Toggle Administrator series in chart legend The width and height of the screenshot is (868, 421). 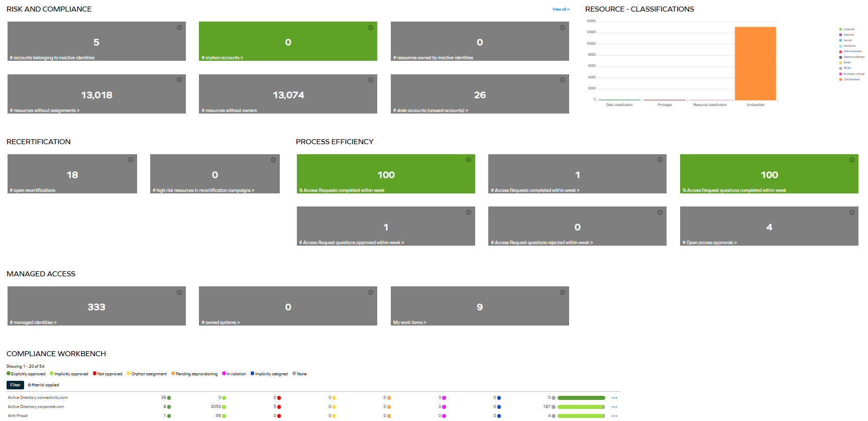[852, 51]
